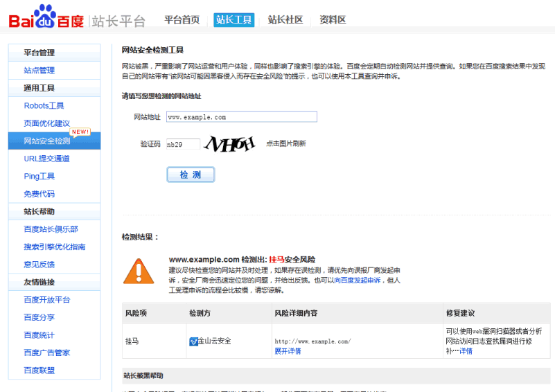555x392 pixels.
Task: Open 站点管理 in the sidebar
Action: [x=39, y=71]
